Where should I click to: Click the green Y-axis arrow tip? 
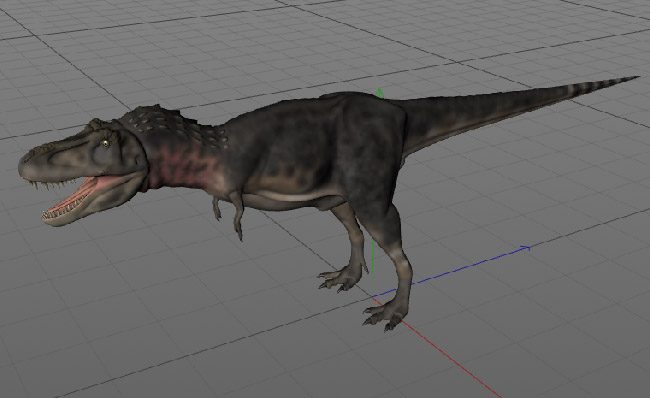click(379, 92)
